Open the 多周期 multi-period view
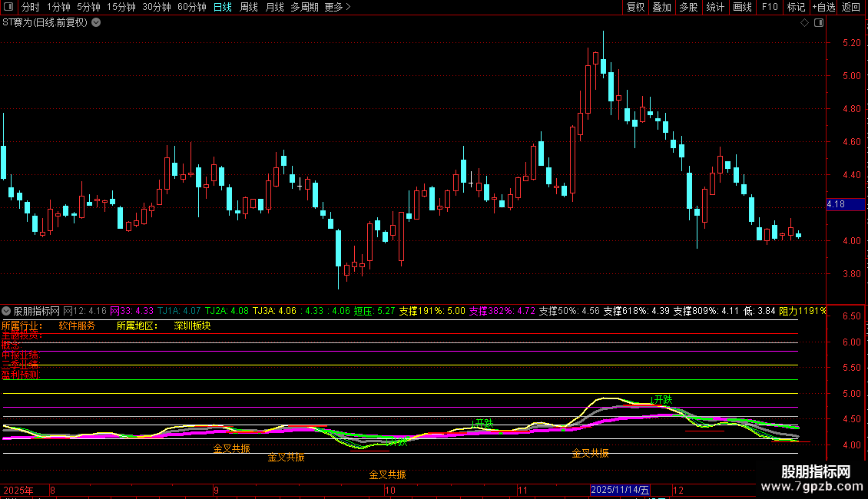Viewport: 868px width, 499px height. click(x=303, y=8)
